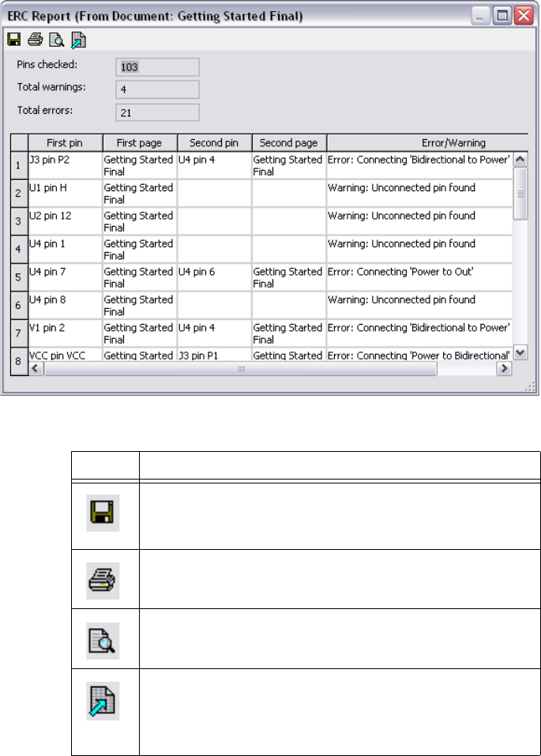
Task: Click the Total errors field showing 21
Action: [x=157, y=112]
